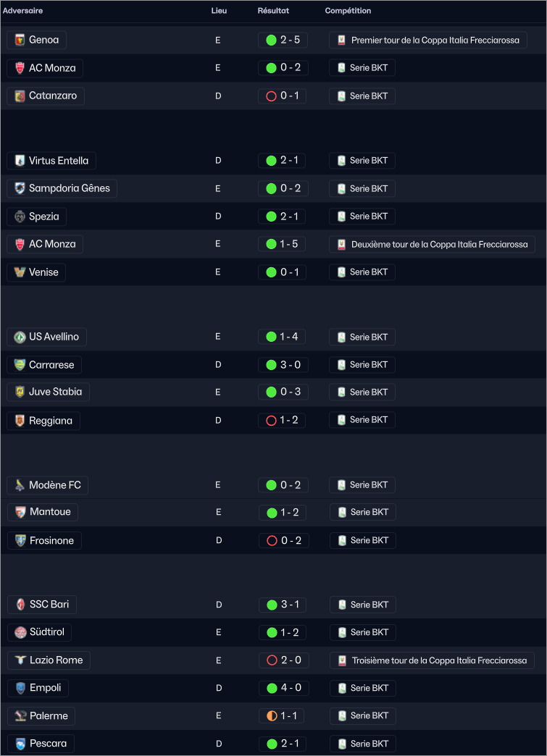Click the Genoa club crest icon
Viewport: 547px width, 756px height.
click(x=20, y=40)
